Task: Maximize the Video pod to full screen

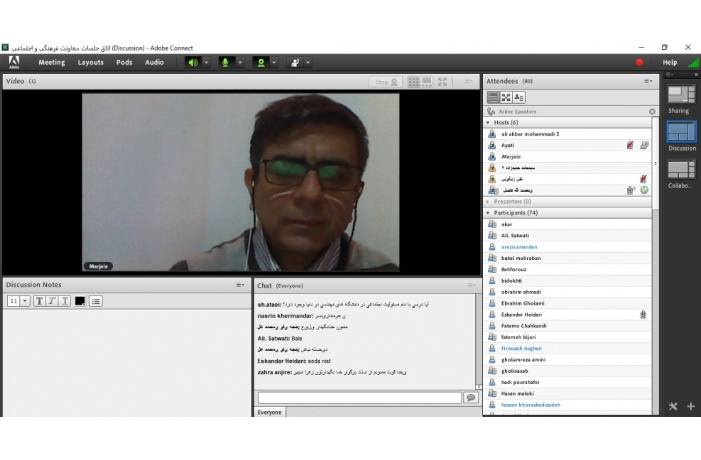Action: [x=442, y=81]
